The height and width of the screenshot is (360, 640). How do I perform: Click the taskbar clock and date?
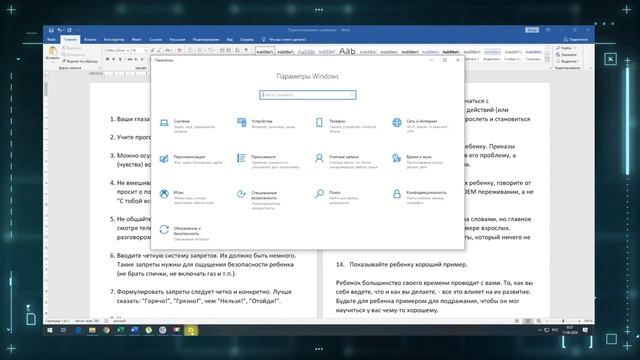click(570, 330)
